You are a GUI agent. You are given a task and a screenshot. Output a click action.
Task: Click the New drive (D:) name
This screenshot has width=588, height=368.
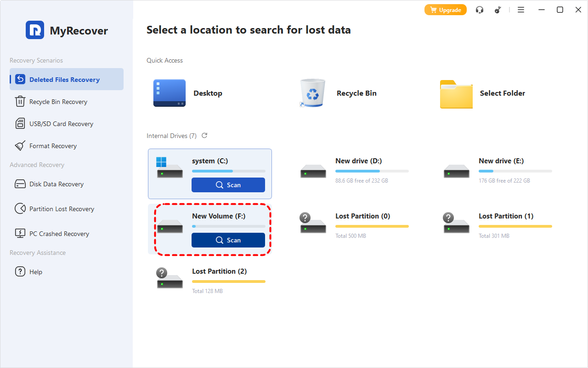click(358, 161)
